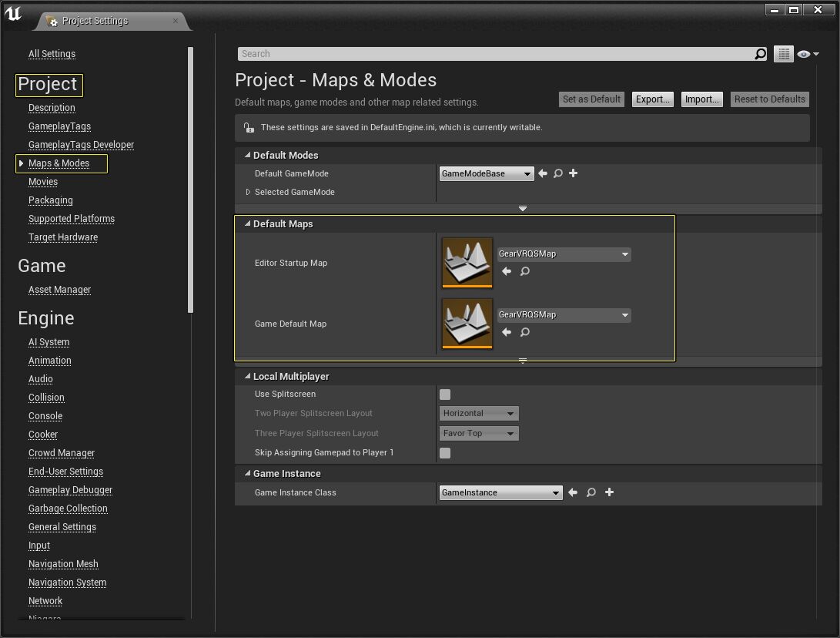Click the browse magnifier under Editor Startup Map
840x638 pixels.
tap(525, 271)
